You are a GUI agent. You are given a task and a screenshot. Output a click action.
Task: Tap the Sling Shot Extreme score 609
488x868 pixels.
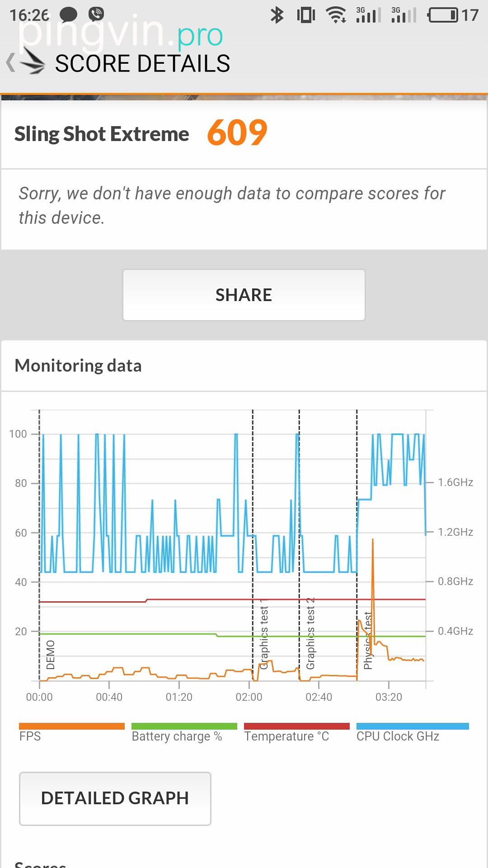coord(237,133)
